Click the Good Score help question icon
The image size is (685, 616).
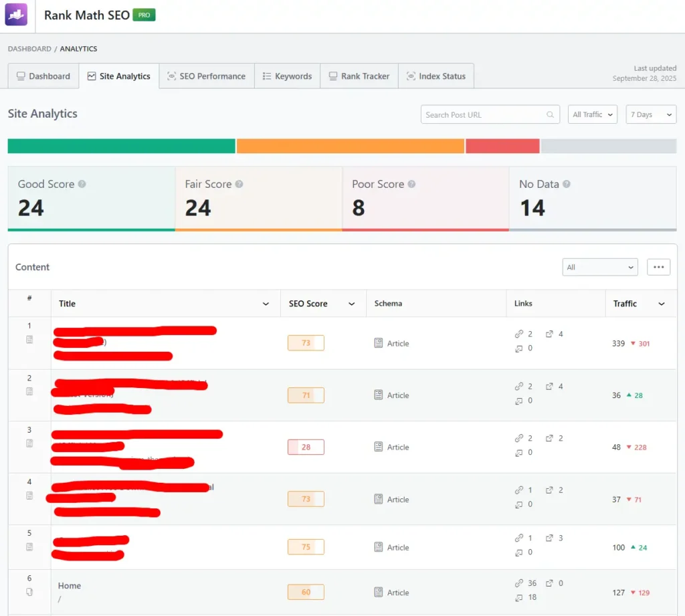click(82, 184)
